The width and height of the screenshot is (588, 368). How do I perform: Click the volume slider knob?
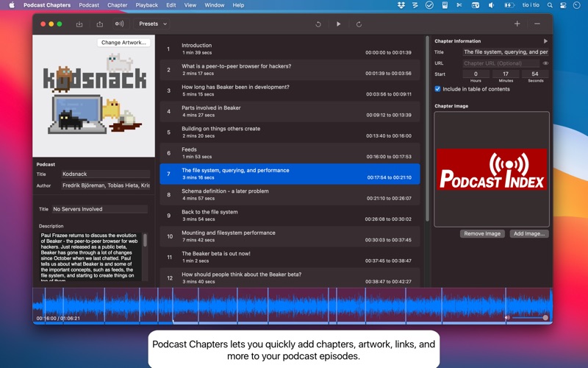545,318
